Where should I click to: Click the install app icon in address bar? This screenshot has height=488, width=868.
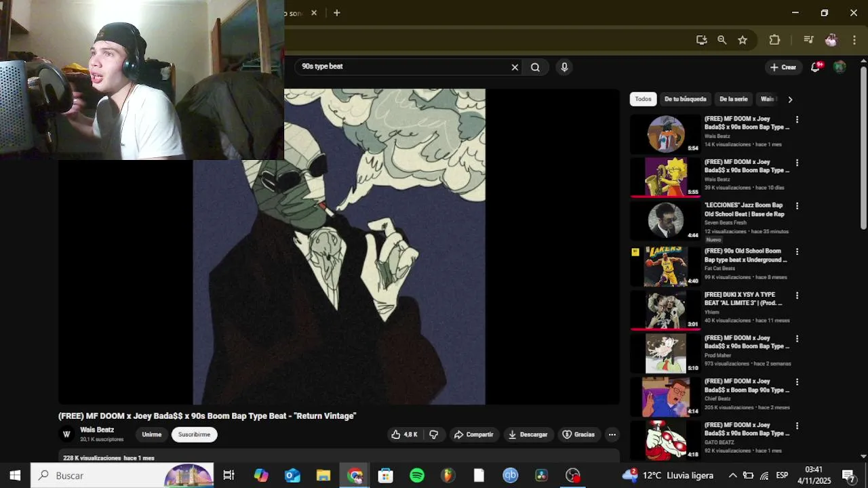tap(702, 40)
